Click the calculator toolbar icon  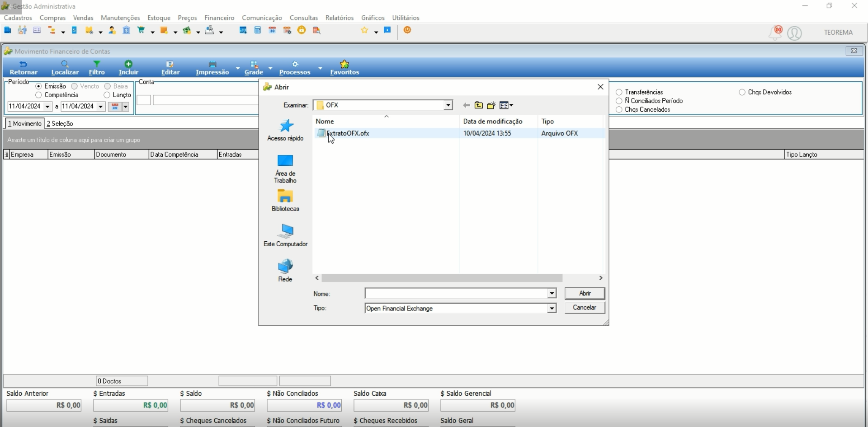click(258, 30)
